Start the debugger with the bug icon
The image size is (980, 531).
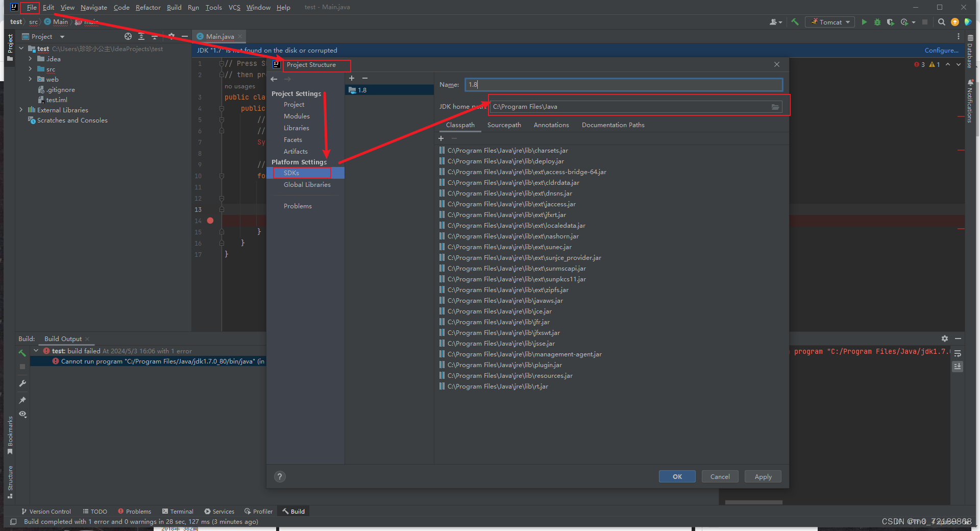(x=877, y=22)
